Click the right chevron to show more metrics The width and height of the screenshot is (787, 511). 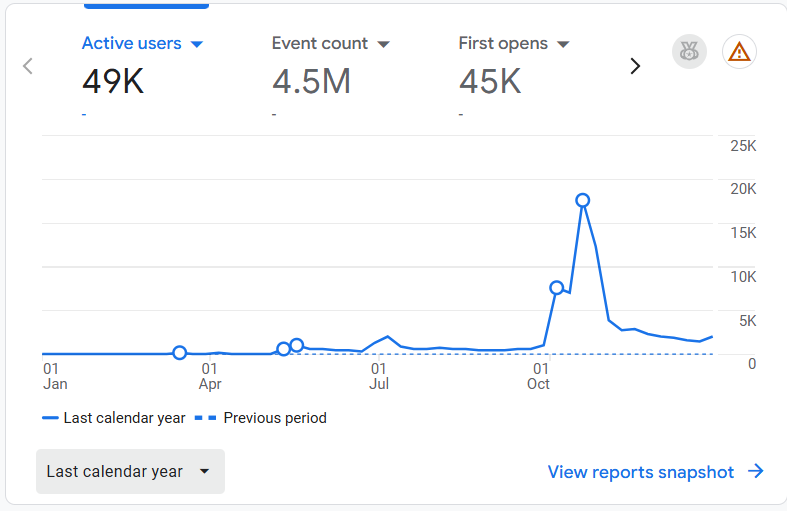[x=634, y=66]
